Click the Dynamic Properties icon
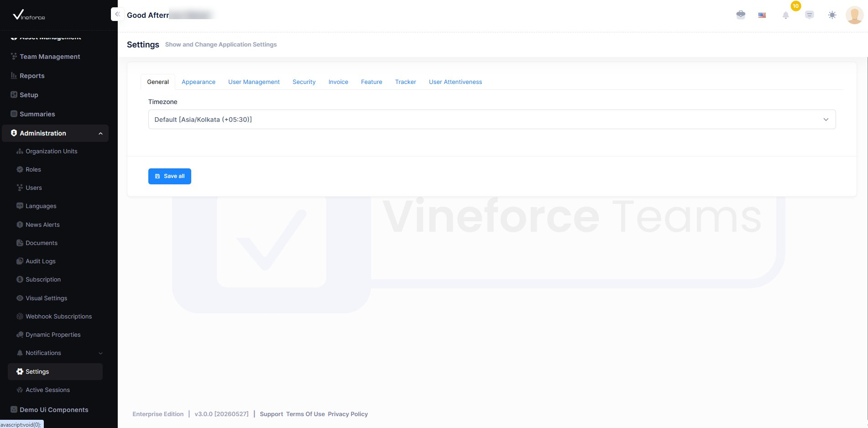The width and height of the screenshot is (868, 428). 20,335
